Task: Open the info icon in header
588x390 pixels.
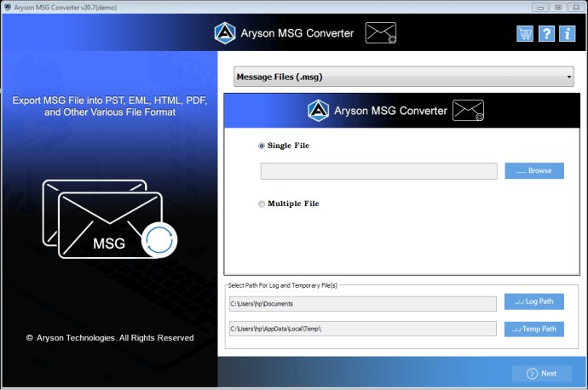Action: (568, 34)
